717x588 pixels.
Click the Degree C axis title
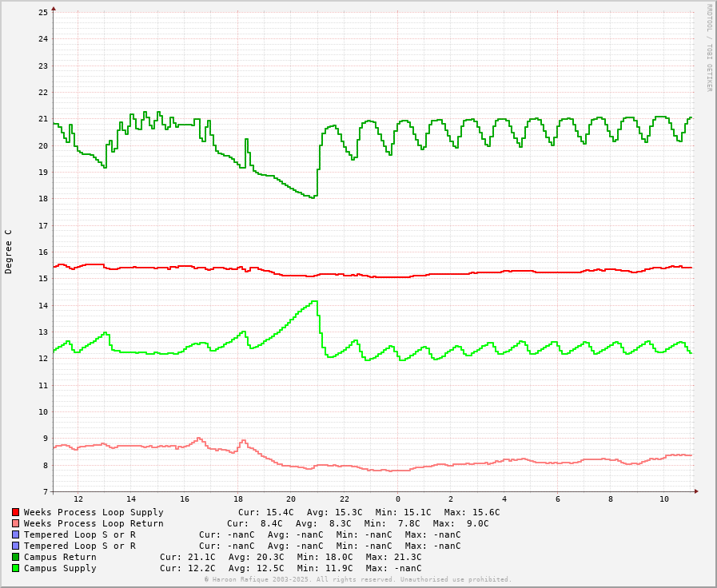point(9,252)
